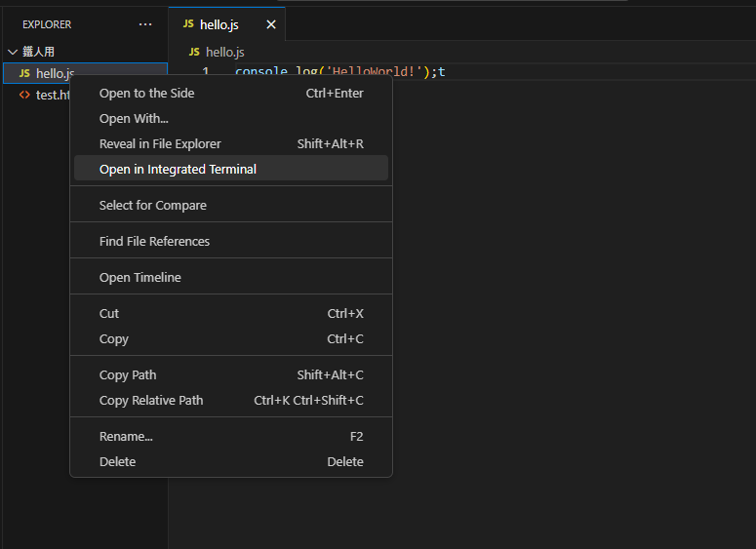This screenshot has width=756, height=549.
Task: Click the HTML icon beside the test file
Action: coord(24,95)
